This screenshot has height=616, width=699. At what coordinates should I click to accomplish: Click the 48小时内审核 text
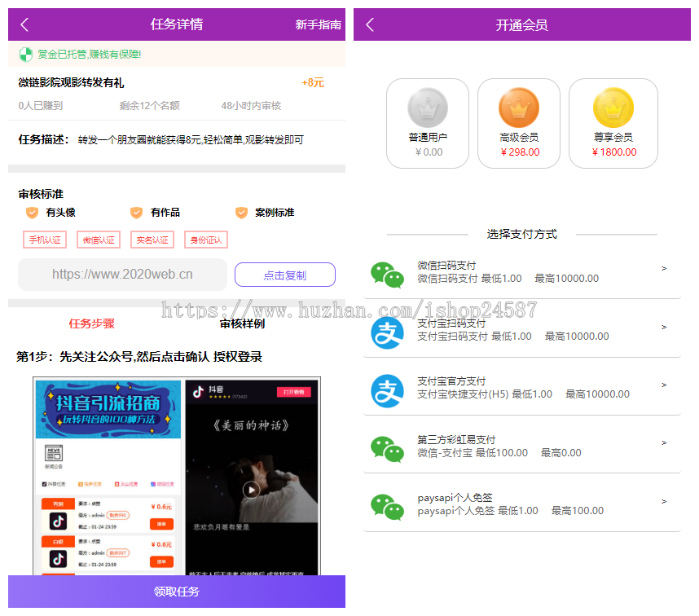251,106
